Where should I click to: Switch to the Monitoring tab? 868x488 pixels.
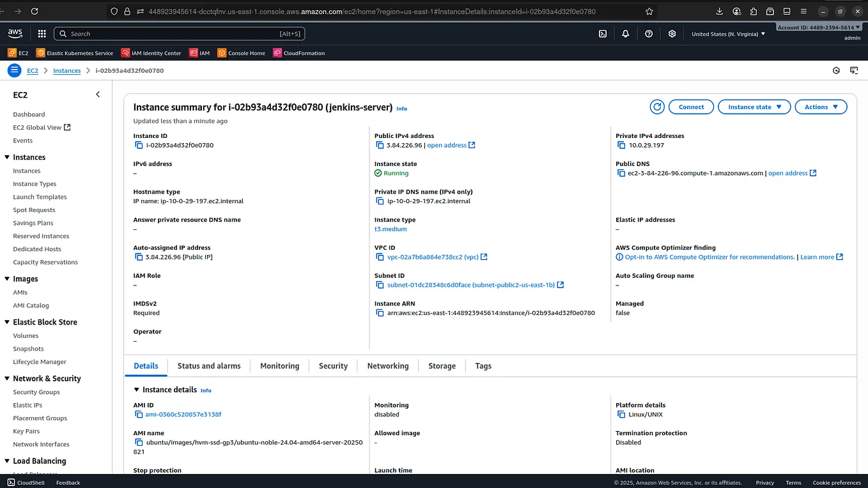pos(279,365)
